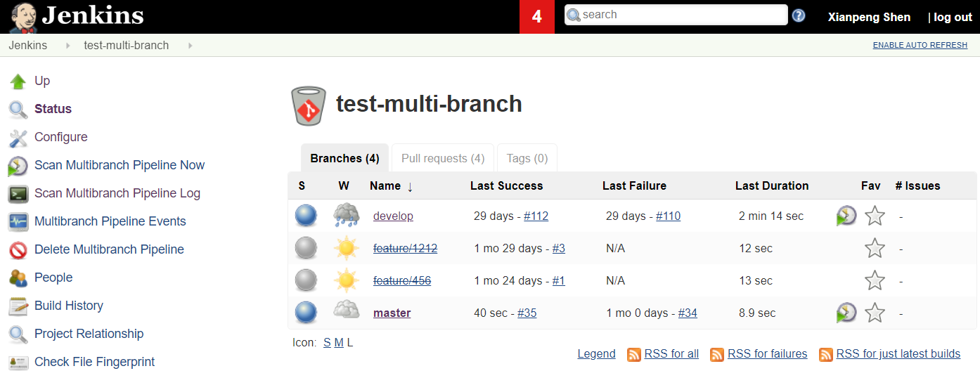Toggle favorite star for master branch
Viewport: 980px width, 378px height.
[x=875, y=313]
